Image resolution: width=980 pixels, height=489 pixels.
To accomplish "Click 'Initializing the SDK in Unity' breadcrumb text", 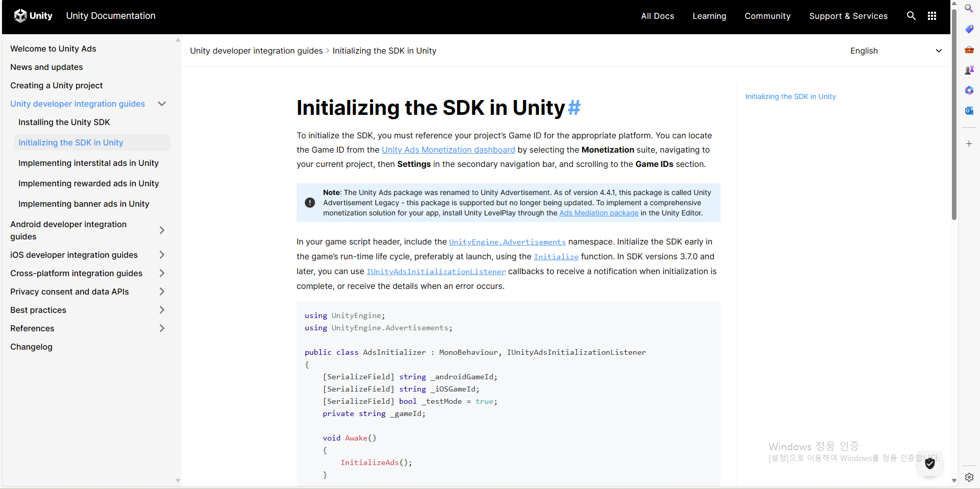I will (x=385, y=51).
